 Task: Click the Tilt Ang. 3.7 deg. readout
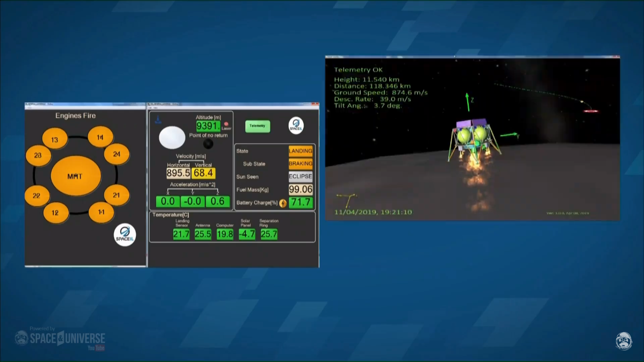(x=368, y=106)
